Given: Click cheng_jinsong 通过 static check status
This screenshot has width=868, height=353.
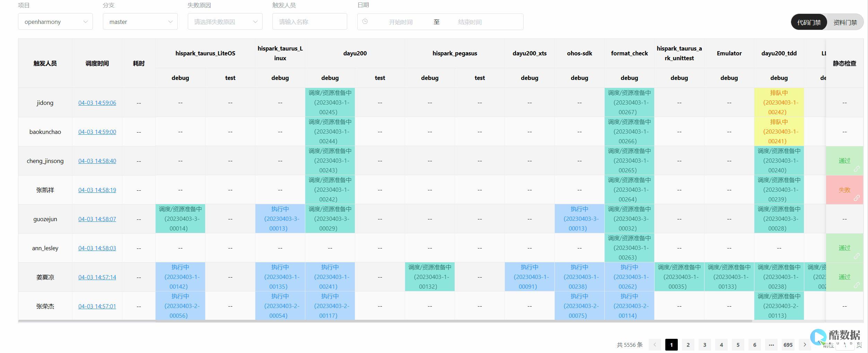Looking at the screenshot, I should point(844,161).
